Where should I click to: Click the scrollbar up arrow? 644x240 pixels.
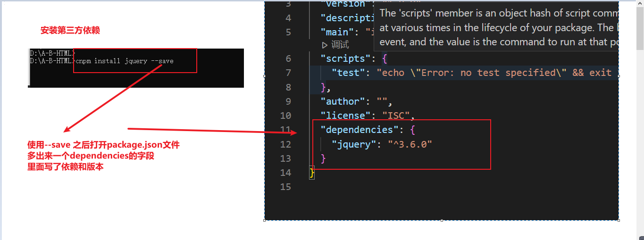[x=640, y=3]
